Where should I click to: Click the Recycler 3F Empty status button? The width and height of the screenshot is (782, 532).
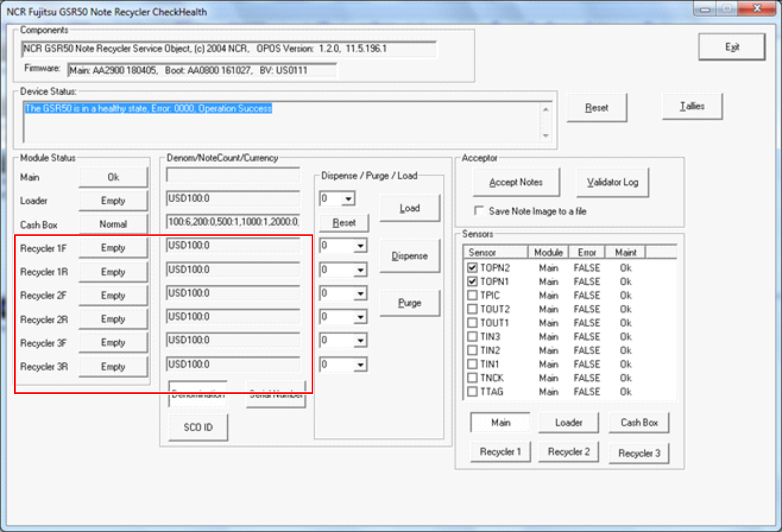pyautogui.click(x=113, y=343)
